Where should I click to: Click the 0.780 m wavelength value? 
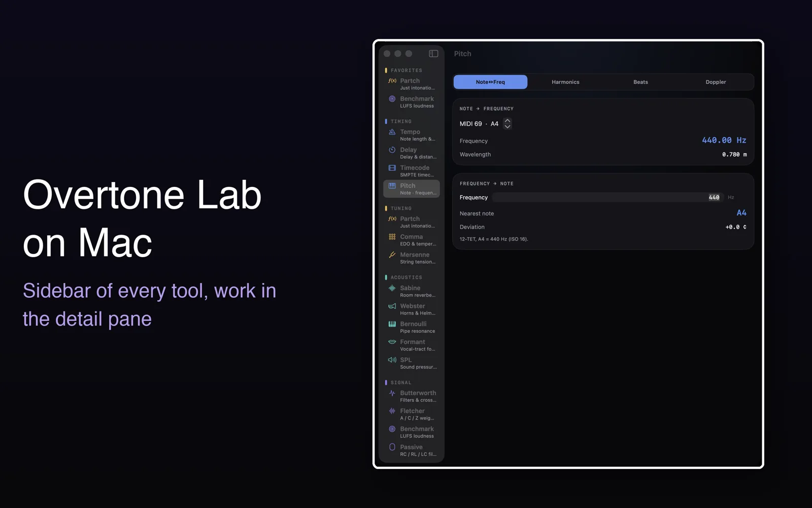pyautogui.click(x=734, y=154)
